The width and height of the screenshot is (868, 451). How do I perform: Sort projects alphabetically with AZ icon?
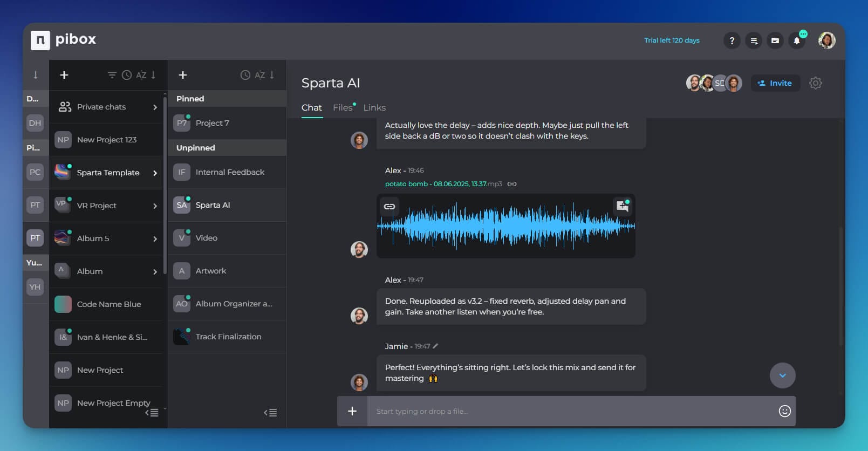pyautogui.click(x=141, y=75)
